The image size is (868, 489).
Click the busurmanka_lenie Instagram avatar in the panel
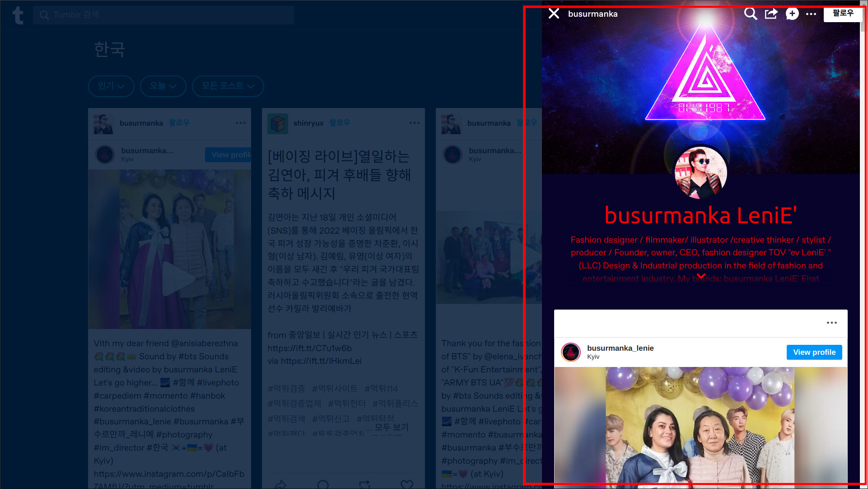pos(571,352)
